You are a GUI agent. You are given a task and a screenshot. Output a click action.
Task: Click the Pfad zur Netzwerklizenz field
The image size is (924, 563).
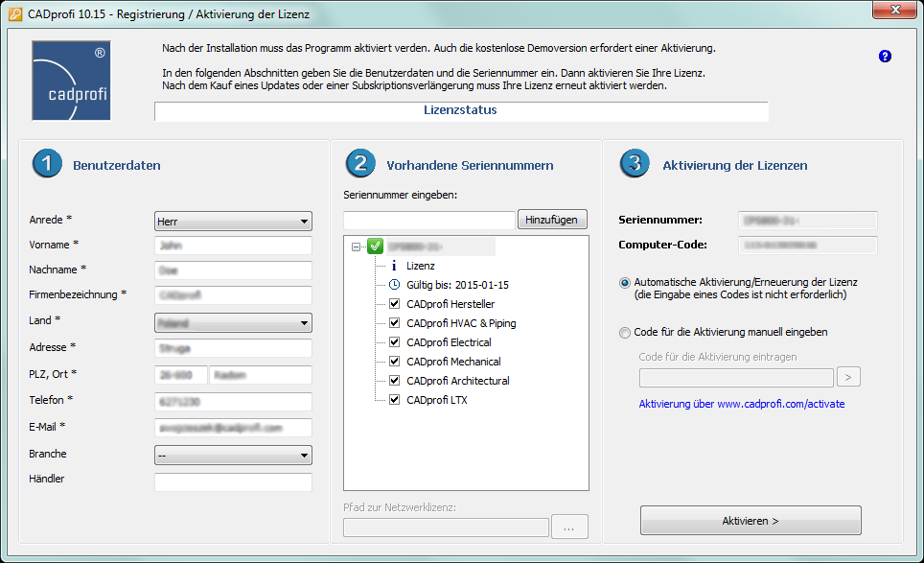(x=446, y=528)
